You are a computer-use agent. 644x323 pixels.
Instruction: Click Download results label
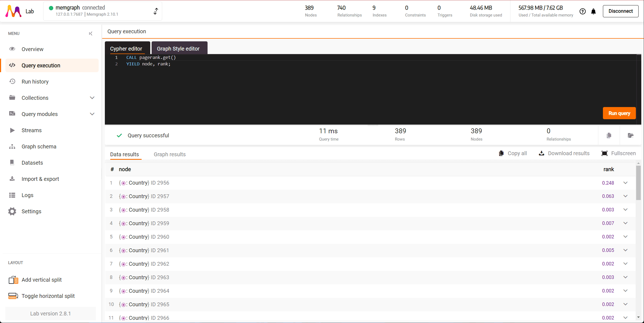point(569,153)
